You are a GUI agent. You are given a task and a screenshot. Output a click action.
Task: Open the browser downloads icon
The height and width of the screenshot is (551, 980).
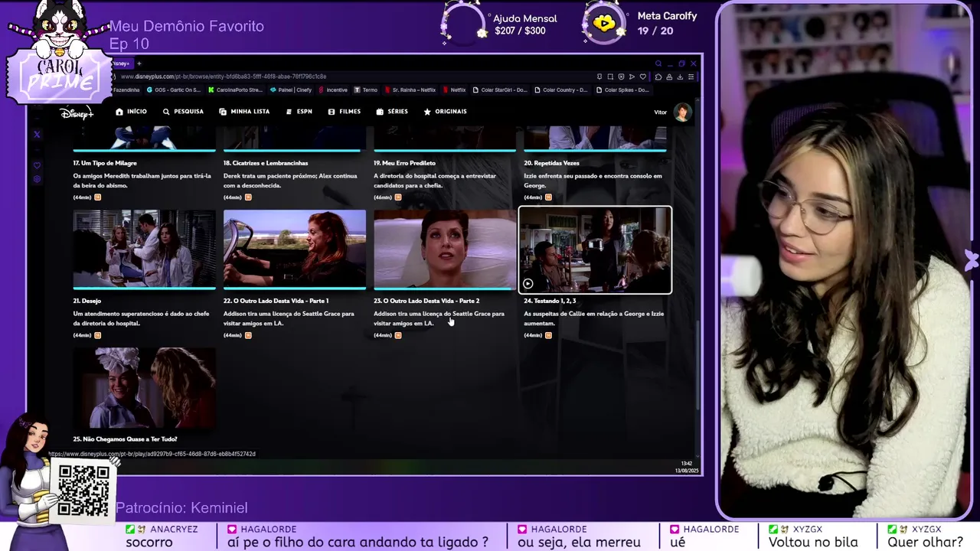point(680,77)
